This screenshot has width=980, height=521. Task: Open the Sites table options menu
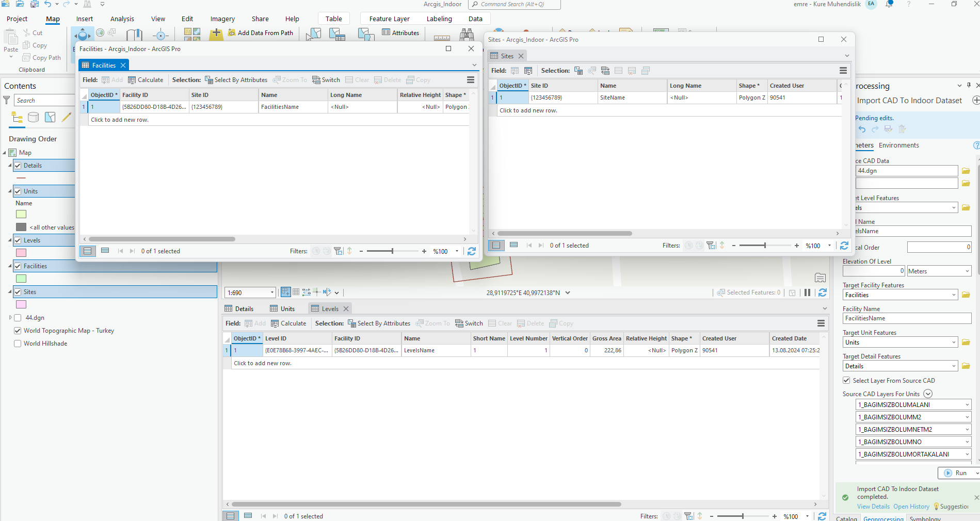[x=843, y=71]
